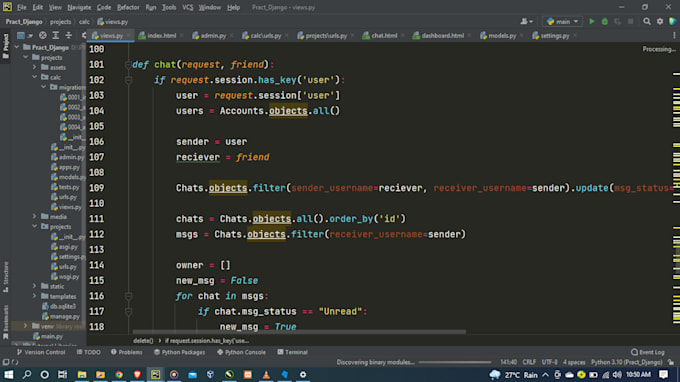Click the CRLF line separator in status bar
Image resolution: width=680 pixels, height=382 pixels.
click(529, 362)
